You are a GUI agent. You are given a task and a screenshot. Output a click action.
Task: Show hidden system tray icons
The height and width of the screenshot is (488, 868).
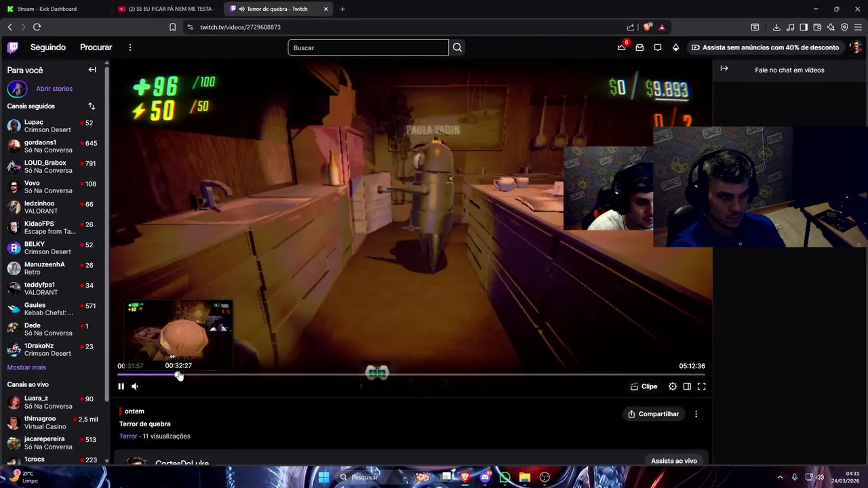click(x=781, y=477)
